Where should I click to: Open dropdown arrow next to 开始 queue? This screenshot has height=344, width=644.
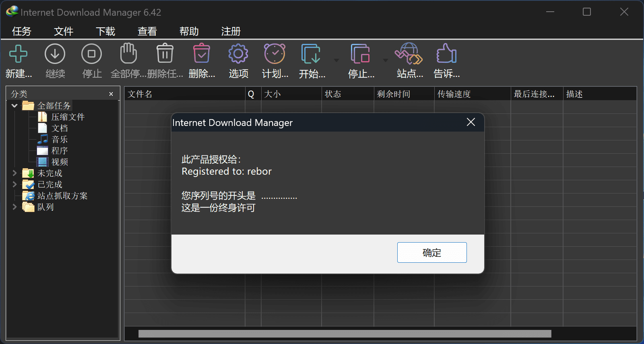[x=336, y=60]
